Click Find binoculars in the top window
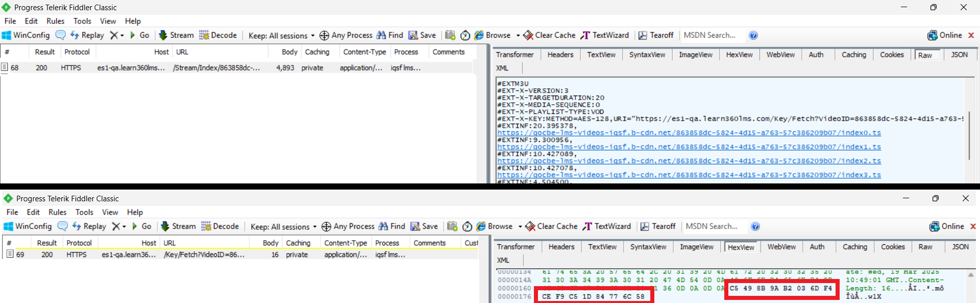The width and height of the screenshot is (980, 303). click(390, 35)
